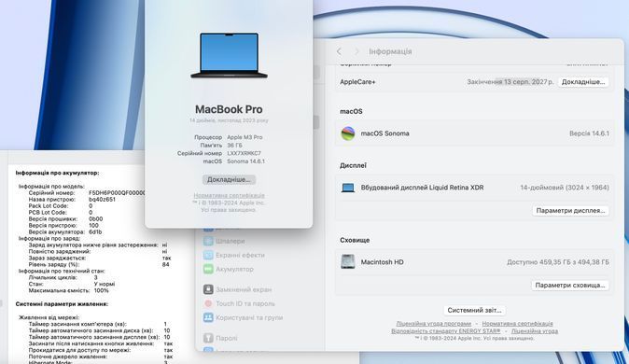Image resolution: width=629 pixels, height=364 pixels.
Task: Click '14-дюймовий (3024 × 1964)' value
Action: [565, 188]
